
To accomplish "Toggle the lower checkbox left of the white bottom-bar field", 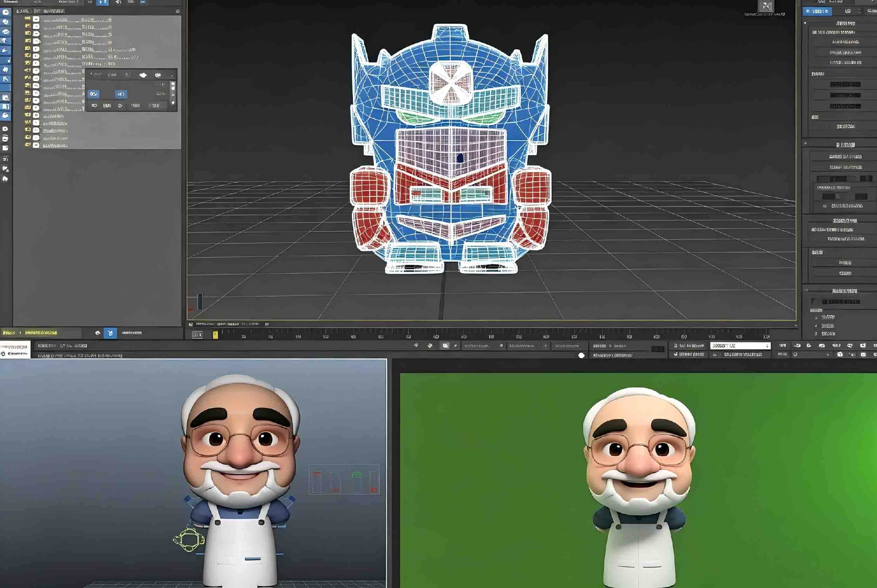I will 675,354.
